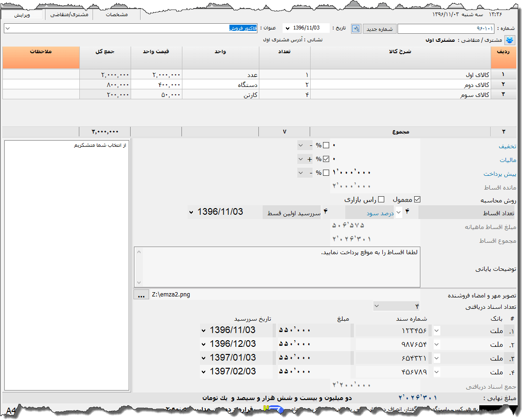The height and width of the screenshot is (420, 522).
Task: Expand first installment due date dropdown
Action: [191, 212]
